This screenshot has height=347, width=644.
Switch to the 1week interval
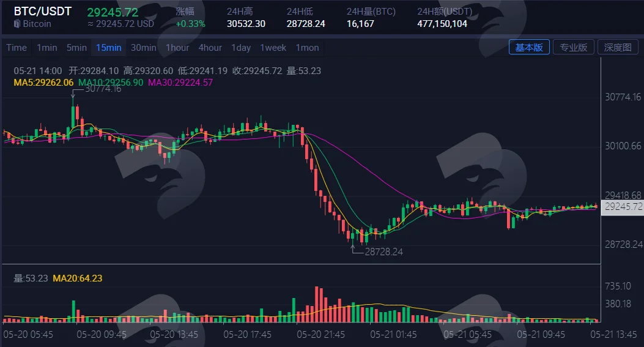273,48
